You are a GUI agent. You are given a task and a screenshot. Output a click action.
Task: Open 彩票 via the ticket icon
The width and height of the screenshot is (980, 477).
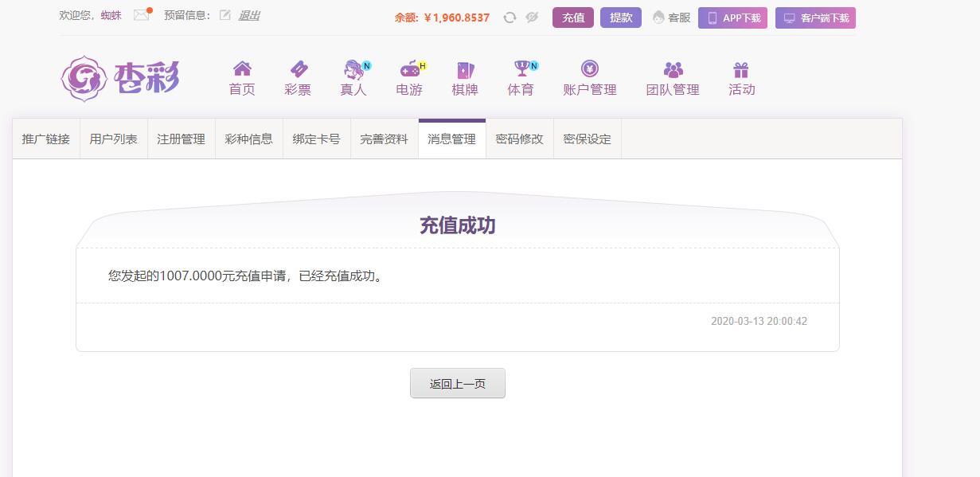[298, 69]
